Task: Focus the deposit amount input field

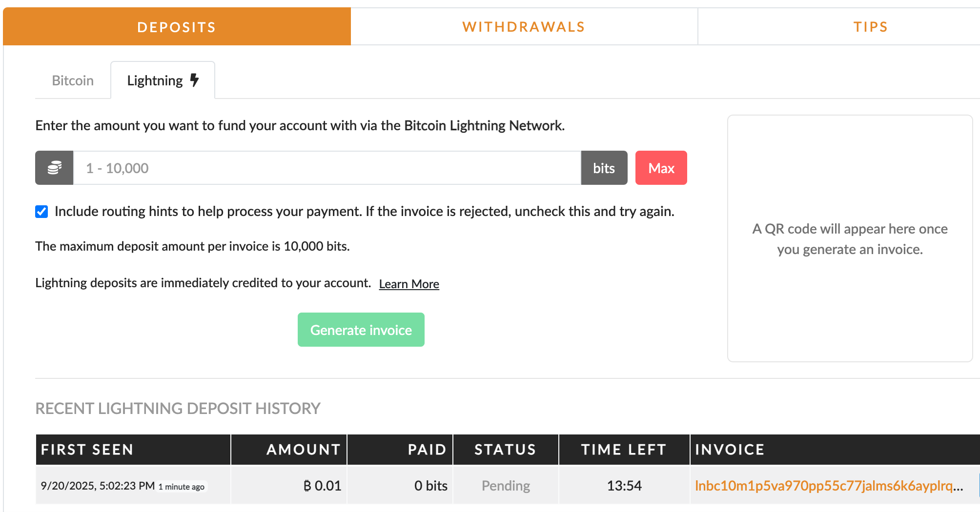Action: [327, 168]
